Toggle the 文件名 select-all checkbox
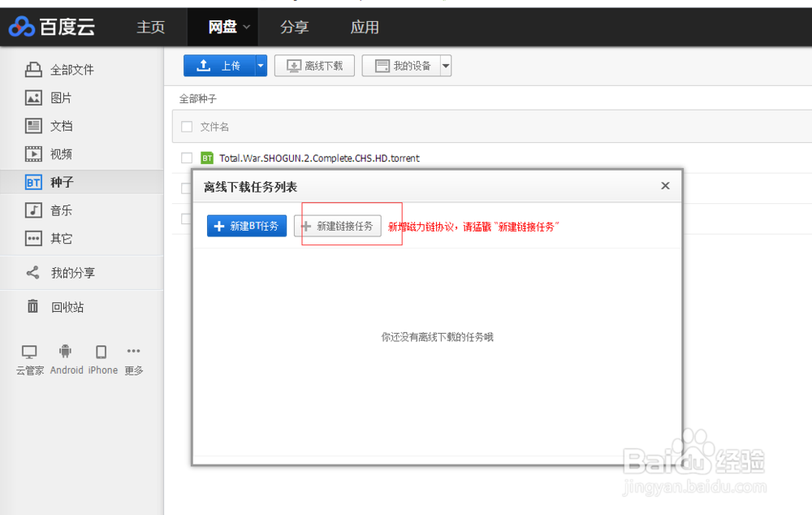812x515 pixels. [186, 128]
